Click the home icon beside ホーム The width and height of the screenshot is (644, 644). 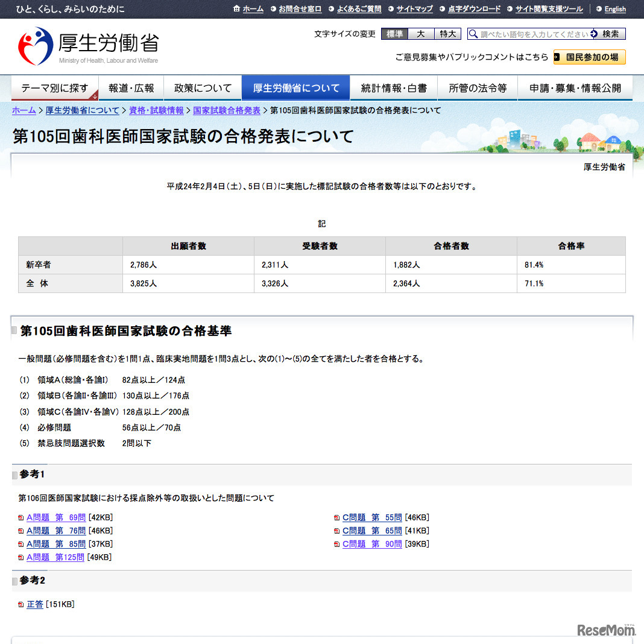pyautogui.click(x=235, y=9)
